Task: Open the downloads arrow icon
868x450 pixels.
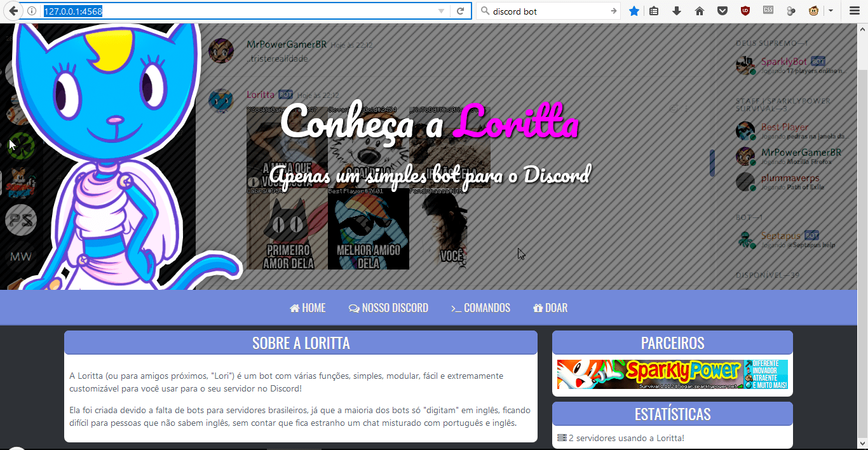Action: tap(677, 11)
